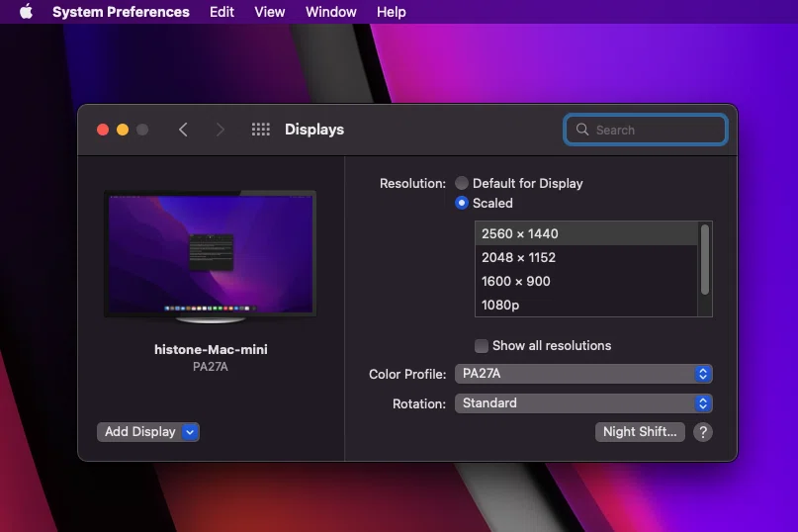Choose 1600 × 900 resolution
Viewport: 798px width, 532px height.
point(586,281)
